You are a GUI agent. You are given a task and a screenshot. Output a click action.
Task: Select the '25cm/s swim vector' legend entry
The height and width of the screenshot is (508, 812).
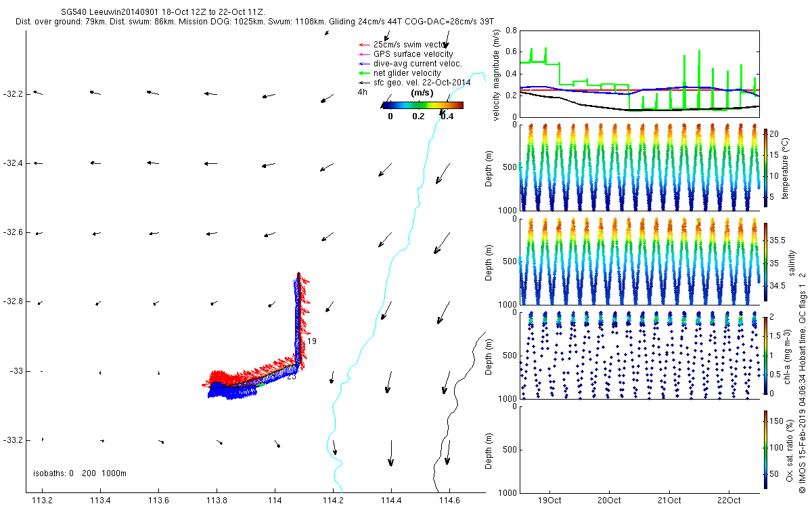coord(401,45)
